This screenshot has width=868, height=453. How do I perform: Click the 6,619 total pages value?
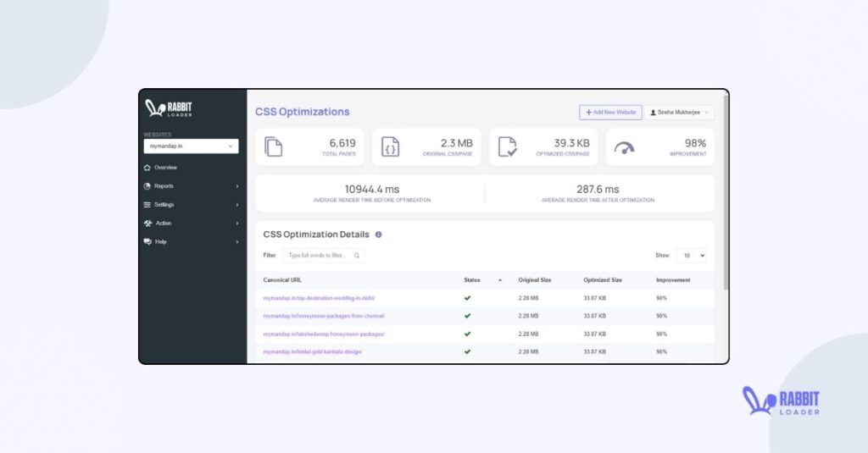(342, 143)
